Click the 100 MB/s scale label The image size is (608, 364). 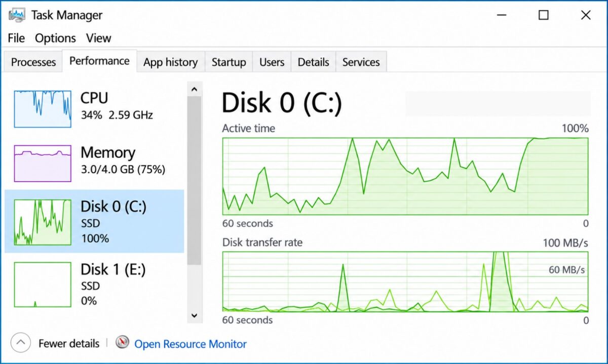[x=565, y=243]
